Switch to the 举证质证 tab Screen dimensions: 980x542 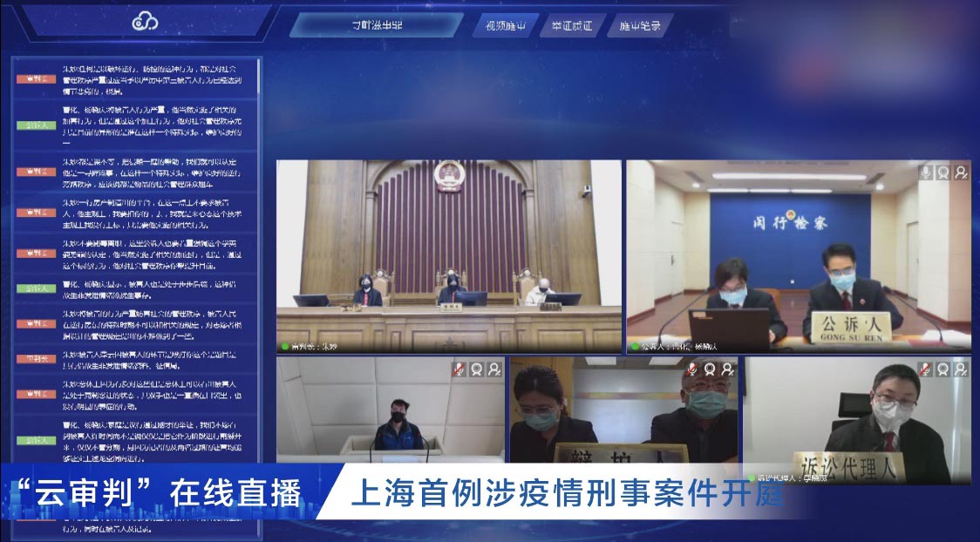pyautogui.click(x=571, y=25)
